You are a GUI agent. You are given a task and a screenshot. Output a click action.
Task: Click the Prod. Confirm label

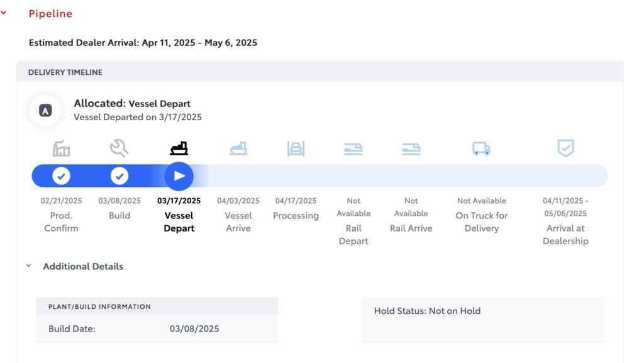[x=61, y=221]
